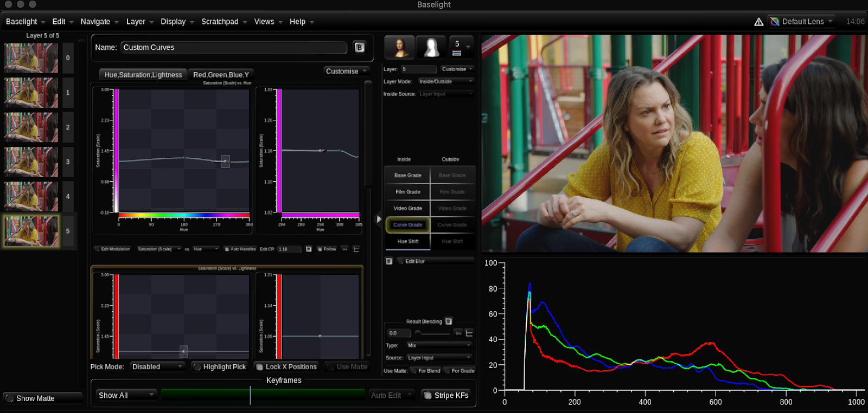Screen dimensions: 868x413
Task: Toggle the Edit Modulation option
Action: [113, 249]
